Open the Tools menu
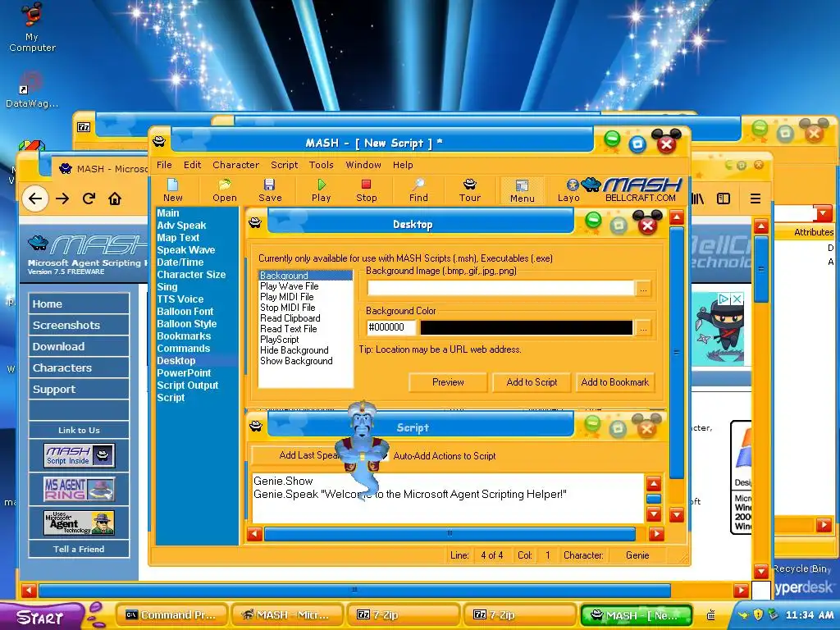The width and height of the screenshot is (840, 630). 321,165
